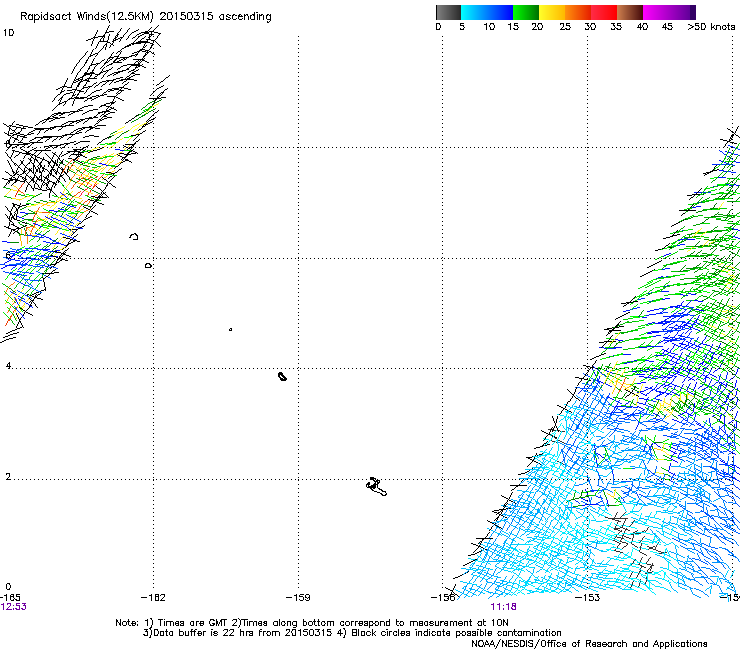Image resolution: width=740 pixels, height=650 pixels.
Task: Click the "15" legend label
Action: 513,27
